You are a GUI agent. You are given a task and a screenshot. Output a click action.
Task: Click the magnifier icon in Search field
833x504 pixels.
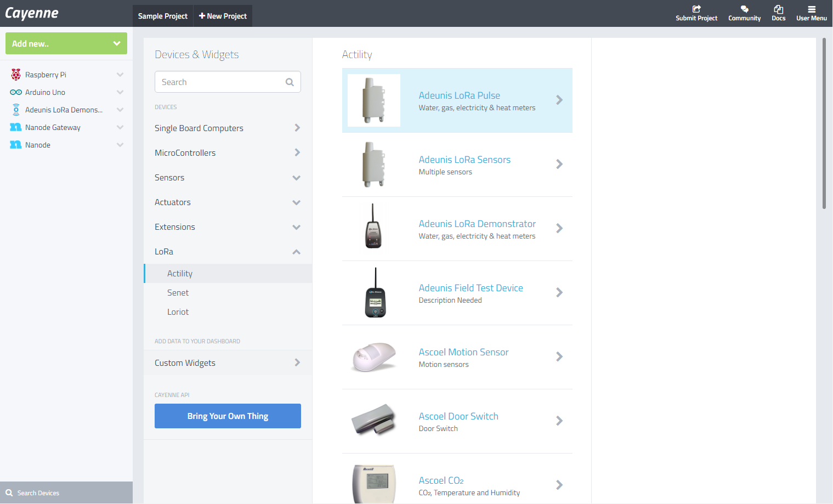(x=290, y=82)
